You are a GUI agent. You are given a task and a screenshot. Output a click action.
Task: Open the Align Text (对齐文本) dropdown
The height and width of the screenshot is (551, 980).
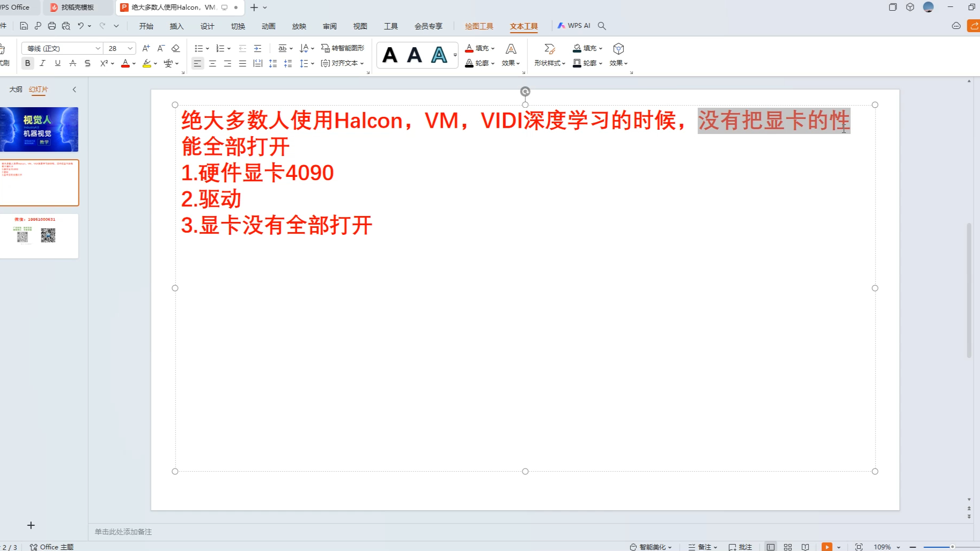[342, 63]
